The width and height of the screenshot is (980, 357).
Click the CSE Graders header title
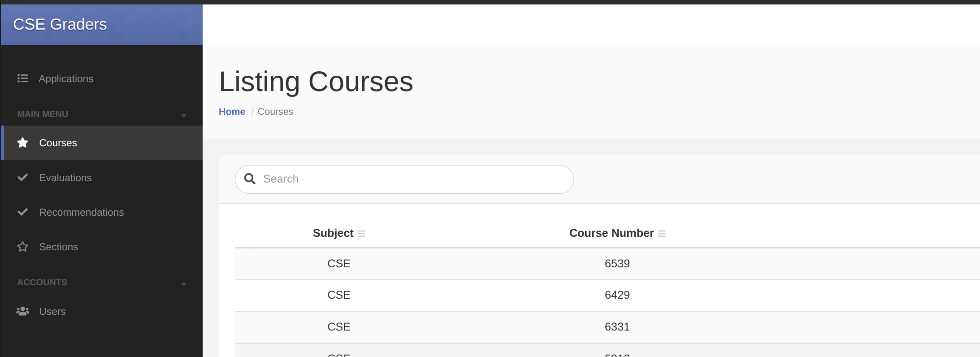tap(60, 24)
